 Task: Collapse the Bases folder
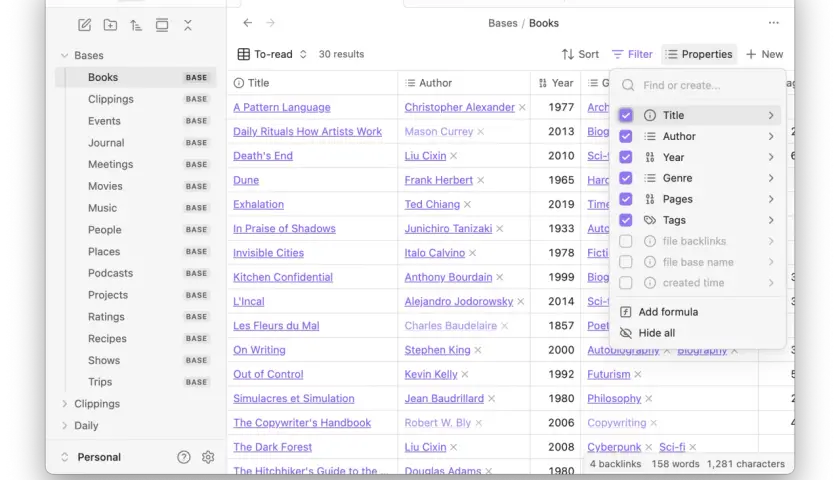[64, 55]
